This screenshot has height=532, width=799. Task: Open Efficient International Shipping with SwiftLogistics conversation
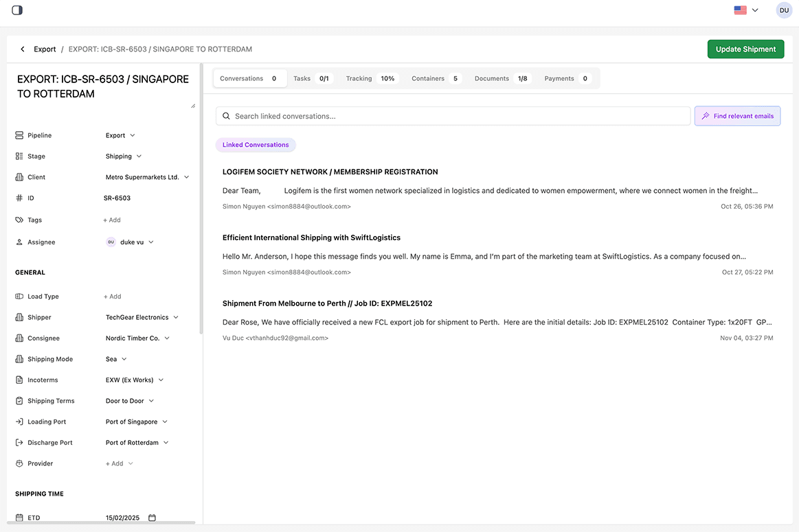pyautogui.click(x=498, y=255)
